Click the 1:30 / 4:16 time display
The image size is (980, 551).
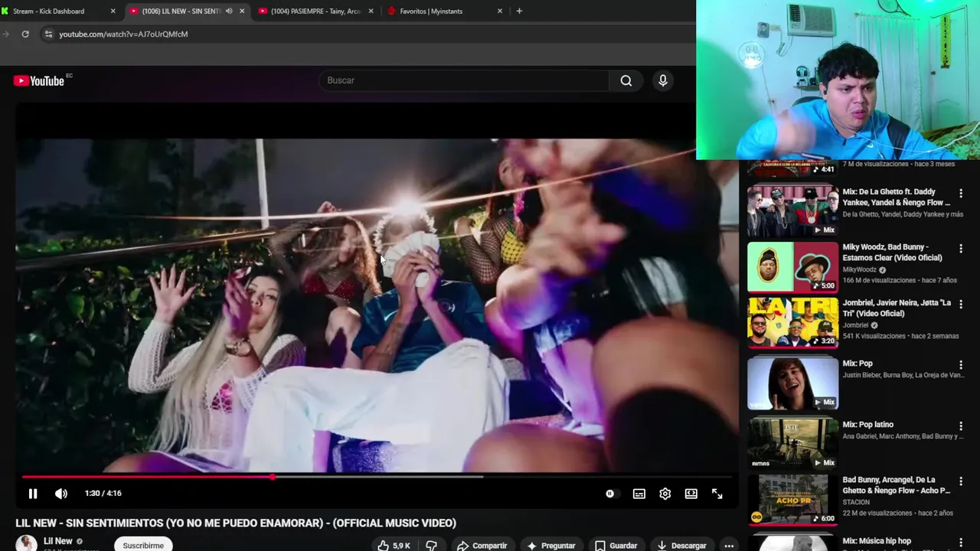click(x=103, y=494)
